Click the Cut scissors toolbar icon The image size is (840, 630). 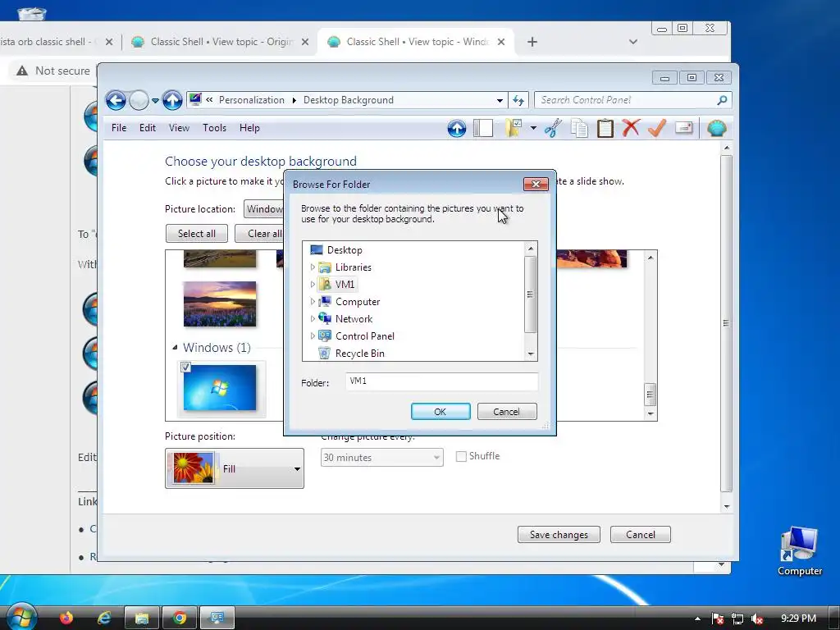tap(553, 129)
